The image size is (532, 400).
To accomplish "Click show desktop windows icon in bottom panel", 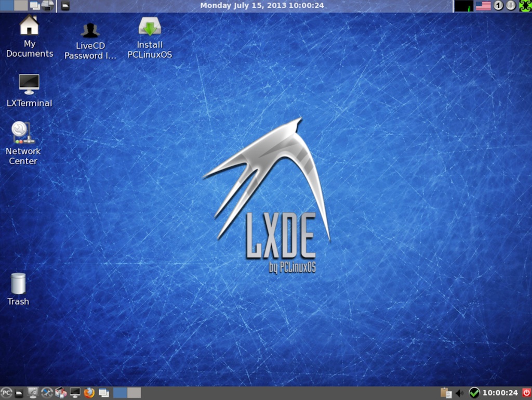I will click(104, 393).
